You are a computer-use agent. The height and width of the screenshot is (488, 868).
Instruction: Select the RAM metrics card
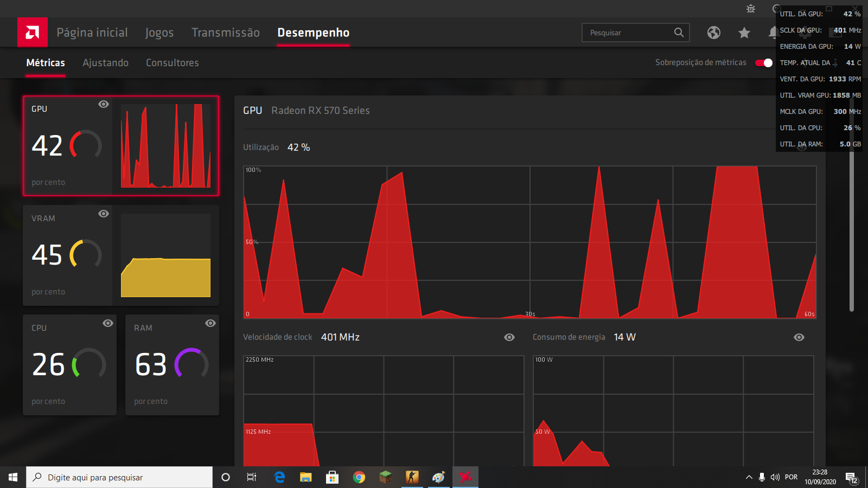pyautogui.click(x=172, y=365)
